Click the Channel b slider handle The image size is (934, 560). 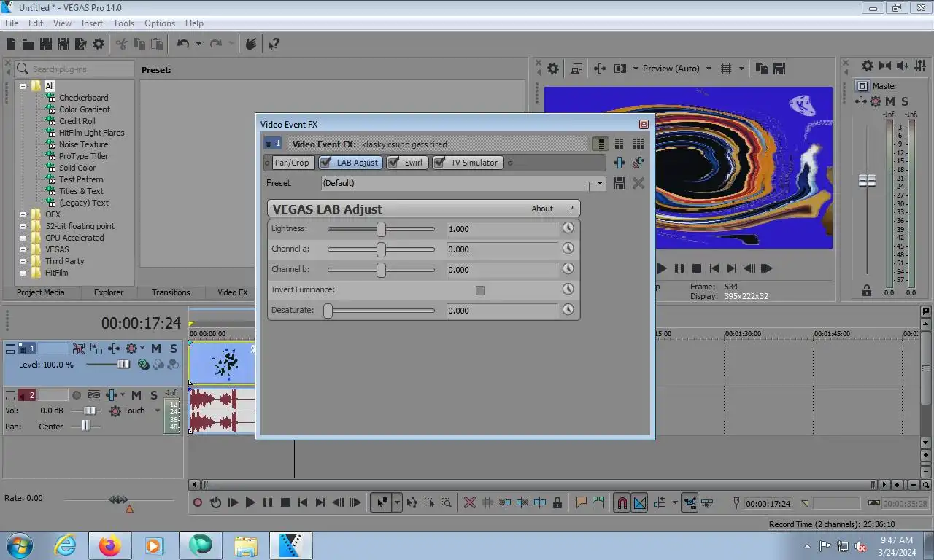coord(381,270)
